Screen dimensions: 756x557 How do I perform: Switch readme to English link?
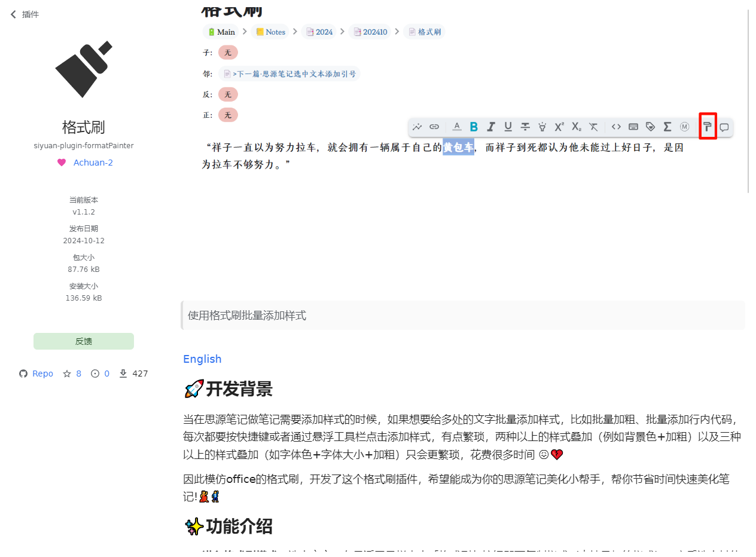pyautogui.click(x=202, y=359)
